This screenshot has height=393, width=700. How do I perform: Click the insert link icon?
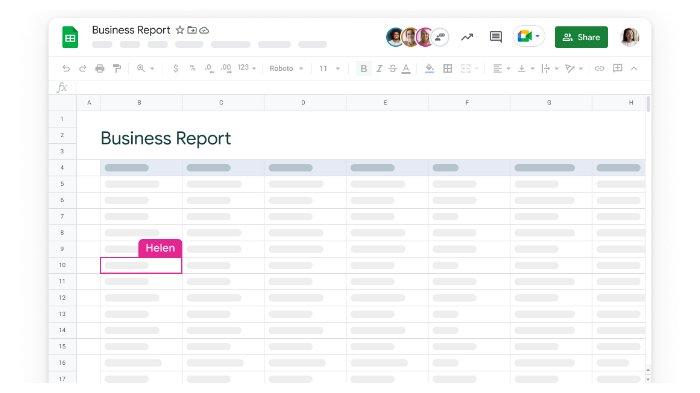click(599, 68)
